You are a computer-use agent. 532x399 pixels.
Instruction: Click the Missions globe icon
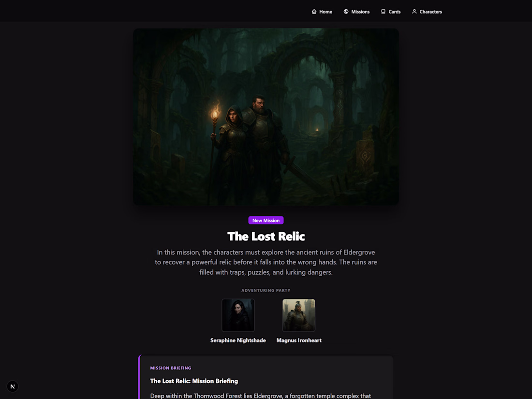click(346, 12)
